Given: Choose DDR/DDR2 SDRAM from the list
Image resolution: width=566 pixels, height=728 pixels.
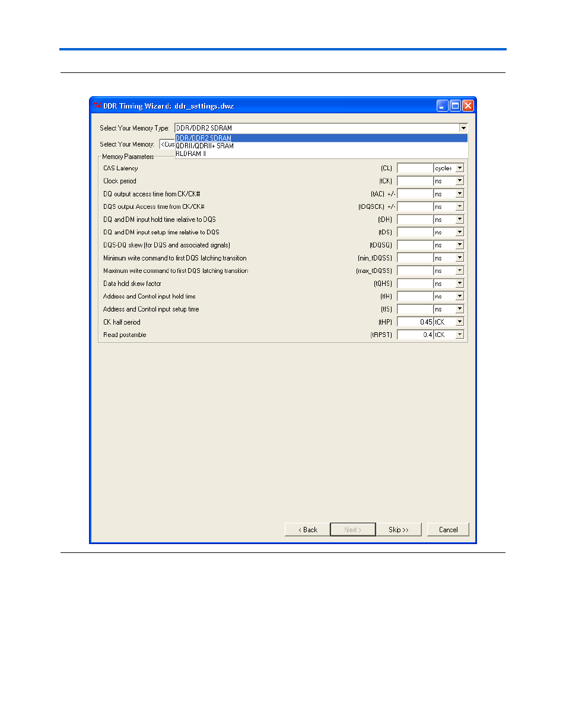Looking at the screenshot, I should pyautogui.click(x=321, y=138).
